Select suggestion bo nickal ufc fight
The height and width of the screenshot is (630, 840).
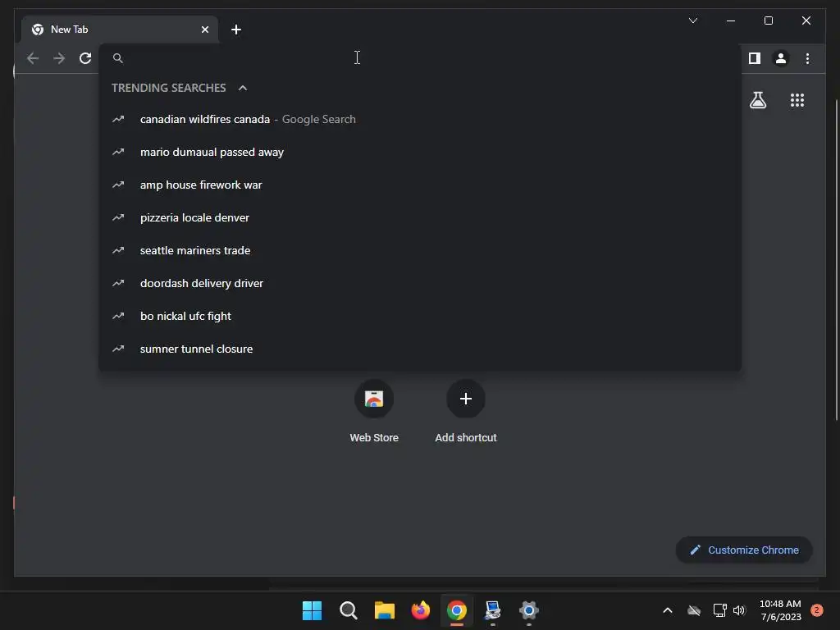(x=420, y=316)
